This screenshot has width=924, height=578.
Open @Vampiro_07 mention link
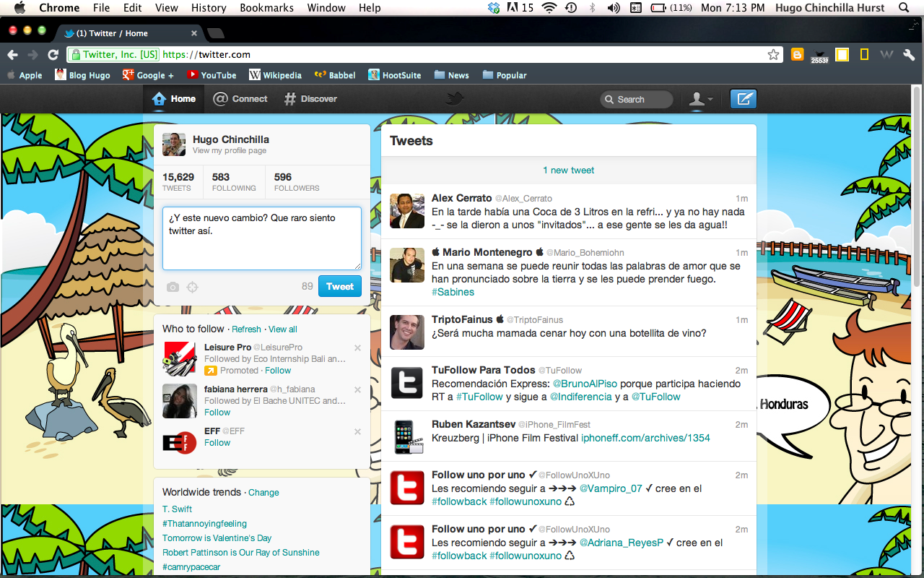pyautogui.click(x=611, y=488)
